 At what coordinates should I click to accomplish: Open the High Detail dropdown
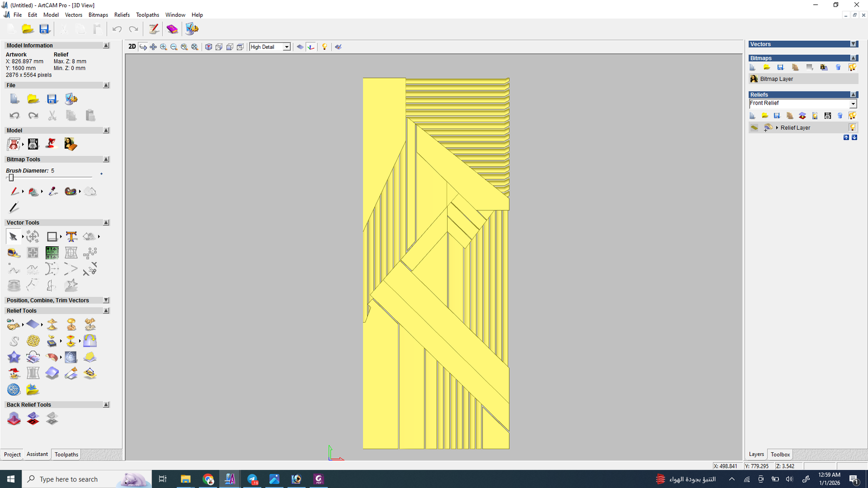[286, 47]
